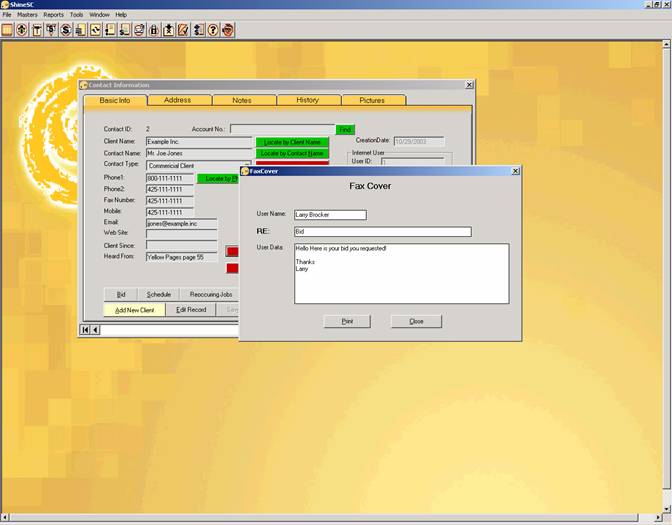Open the Window menu
672x525 pixels.
pyautogui.click(x=99, y=15)
